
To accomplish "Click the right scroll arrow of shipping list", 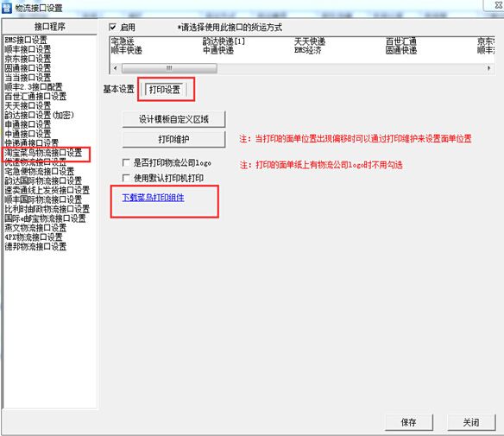I will pos(488,68).
